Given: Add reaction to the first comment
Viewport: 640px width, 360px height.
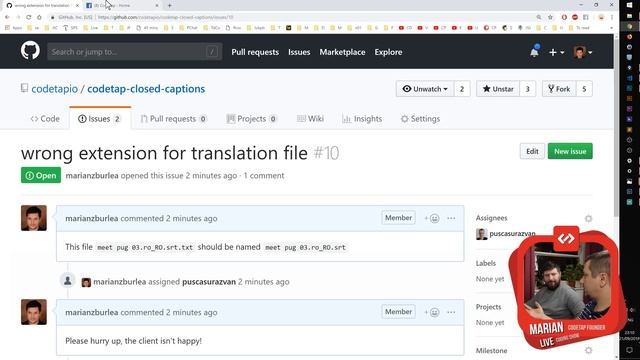Looking at the screenshot, I should pos(432,218).
